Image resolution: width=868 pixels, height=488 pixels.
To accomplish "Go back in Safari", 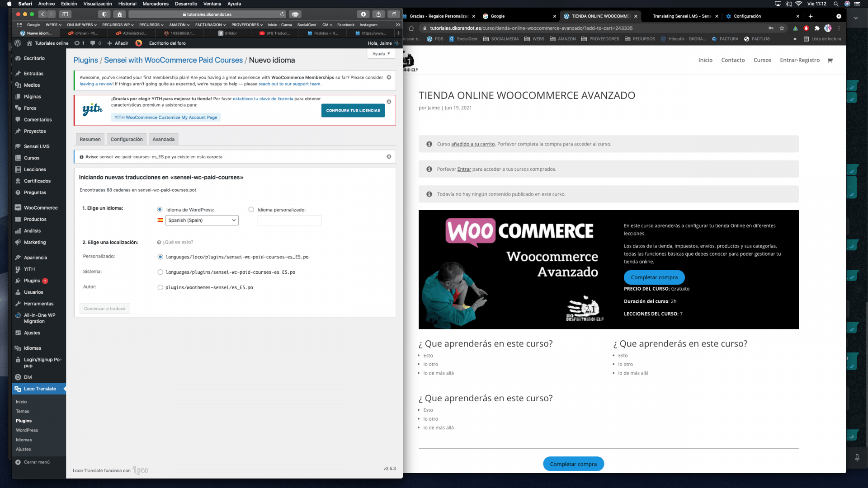I will tap(43, 14).
